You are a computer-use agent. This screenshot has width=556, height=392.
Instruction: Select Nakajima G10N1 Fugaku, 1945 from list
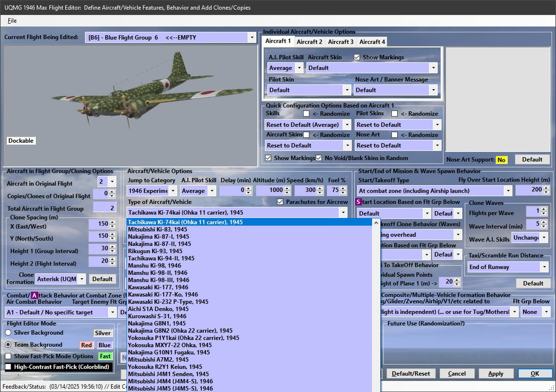click(249, 352)
